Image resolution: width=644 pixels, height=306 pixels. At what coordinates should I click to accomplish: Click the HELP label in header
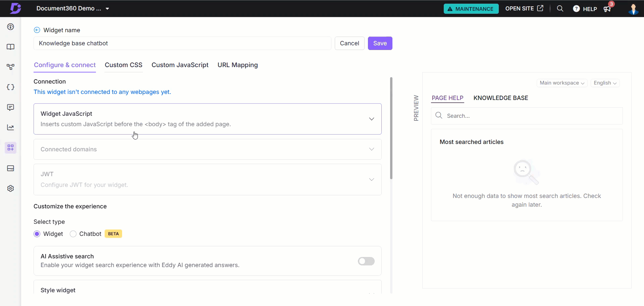590,9
